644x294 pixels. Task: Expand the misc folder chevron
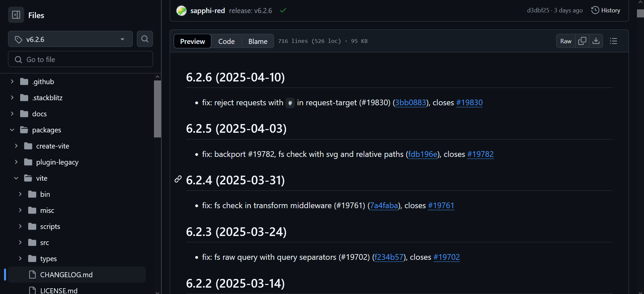coord(20,210)
